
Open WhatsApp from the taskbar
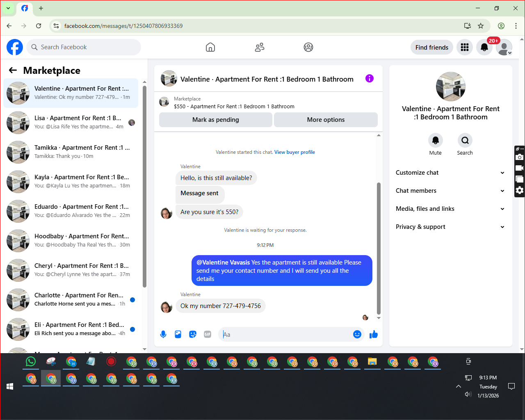31,361
